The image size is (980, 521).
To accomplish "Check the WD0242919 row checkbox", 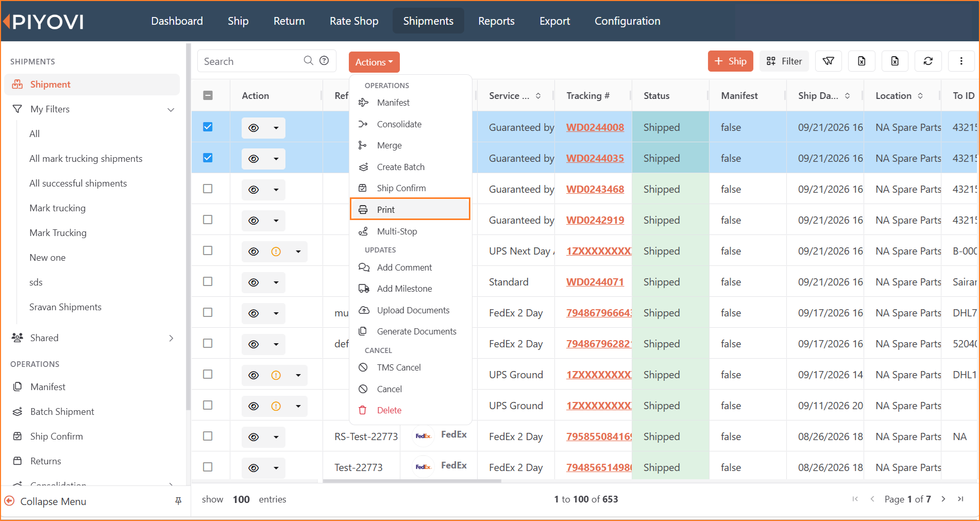I will tap(208, 220).
